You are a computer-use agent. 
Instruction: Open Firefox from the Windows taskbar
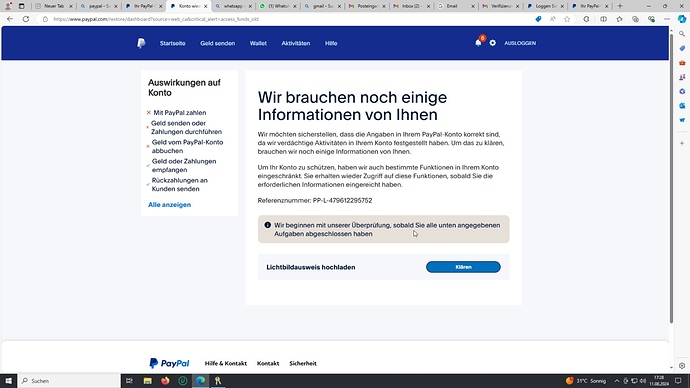(x=165, y=381)
